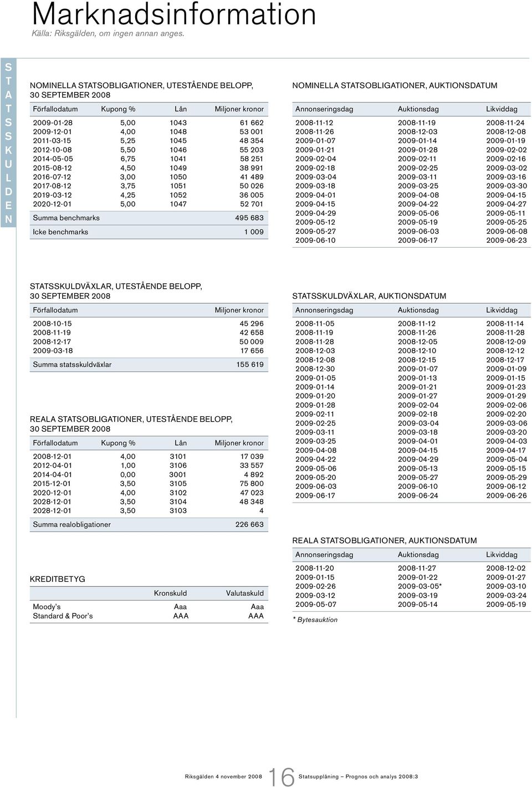
Task: Select the real bond maturity date '2012-04-01'
Action: (52, 466)
